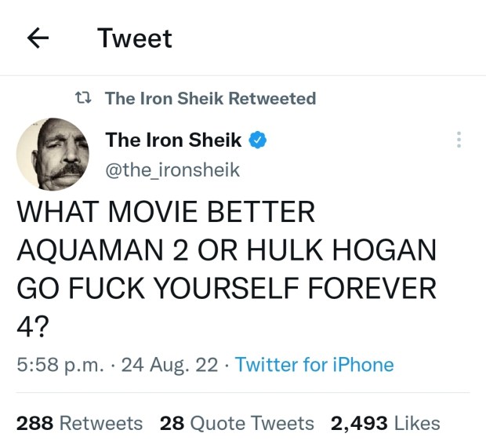Click the blue verified badge

(x=259, y=140)
